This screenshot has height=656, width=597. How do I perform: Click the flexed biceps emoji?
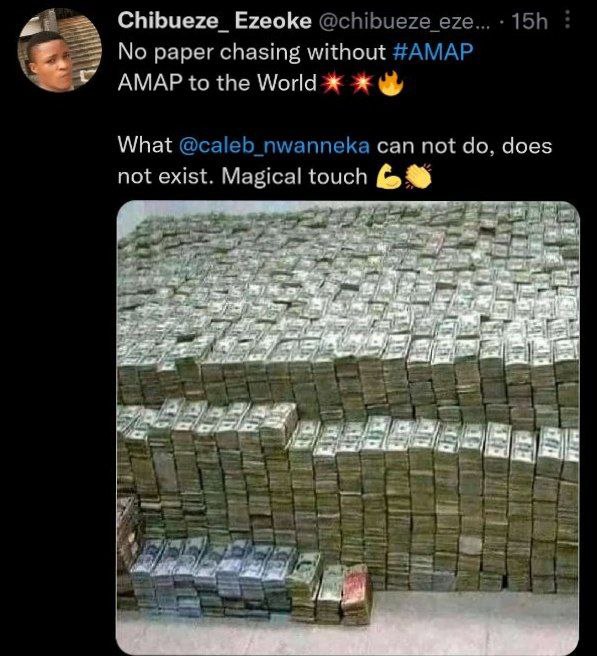pyautogui.click(x=389, y=177)
